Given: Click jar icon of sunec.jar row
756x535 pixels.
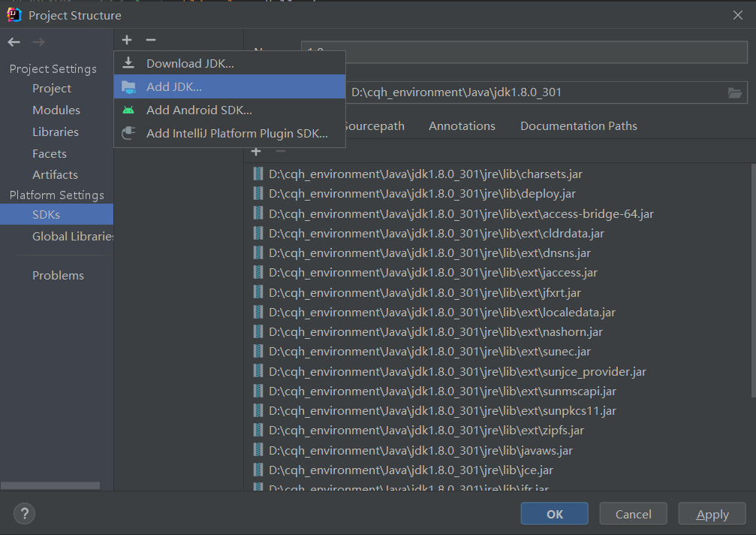Looking at the screenshot, I should pyautogui.click(x=258, y=352).
